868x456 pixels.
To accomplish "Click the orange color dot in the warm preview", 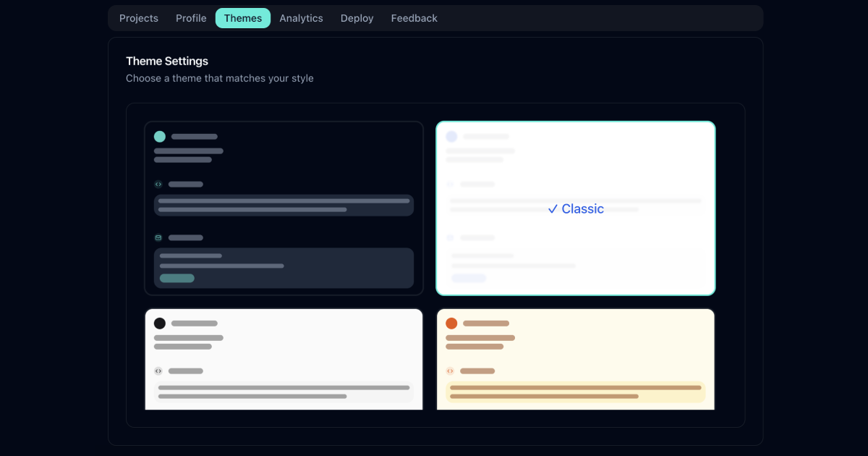I will 451,323.
